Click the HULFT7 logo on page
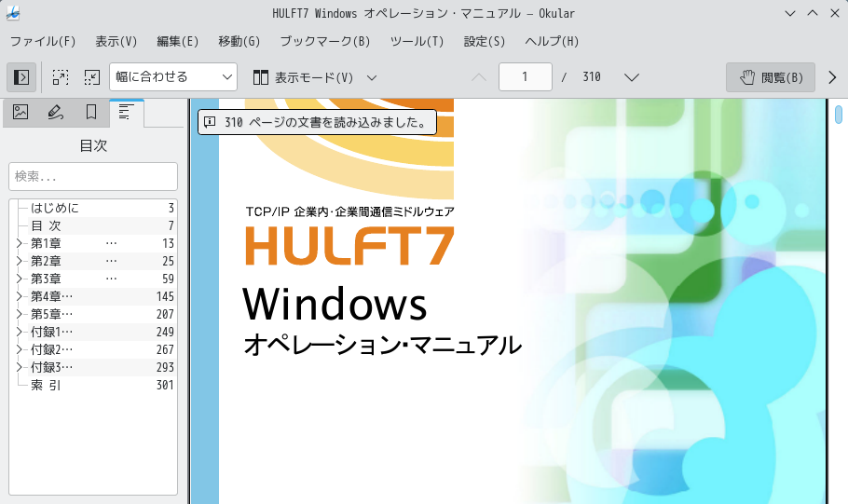The height and width of the screenshot is (504, 848). pyautogui.click(x=349, y=246)
